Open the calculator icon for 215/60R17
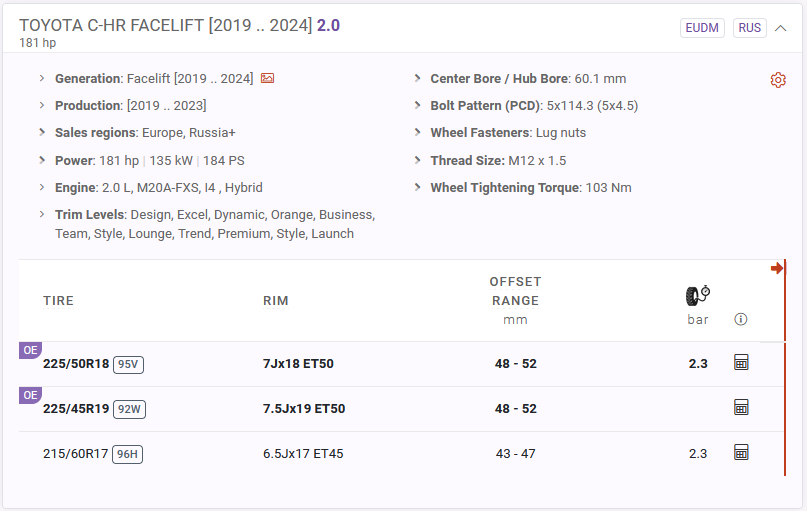The width and height of the screenshot is (807, 511). click(741, 452)
